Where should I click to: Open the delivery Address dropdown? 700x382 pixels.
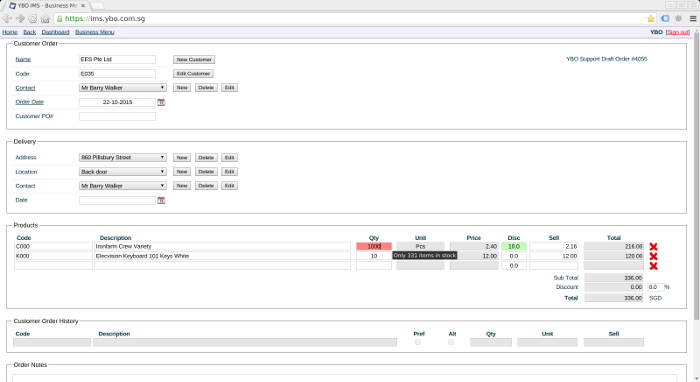[123, 158]
